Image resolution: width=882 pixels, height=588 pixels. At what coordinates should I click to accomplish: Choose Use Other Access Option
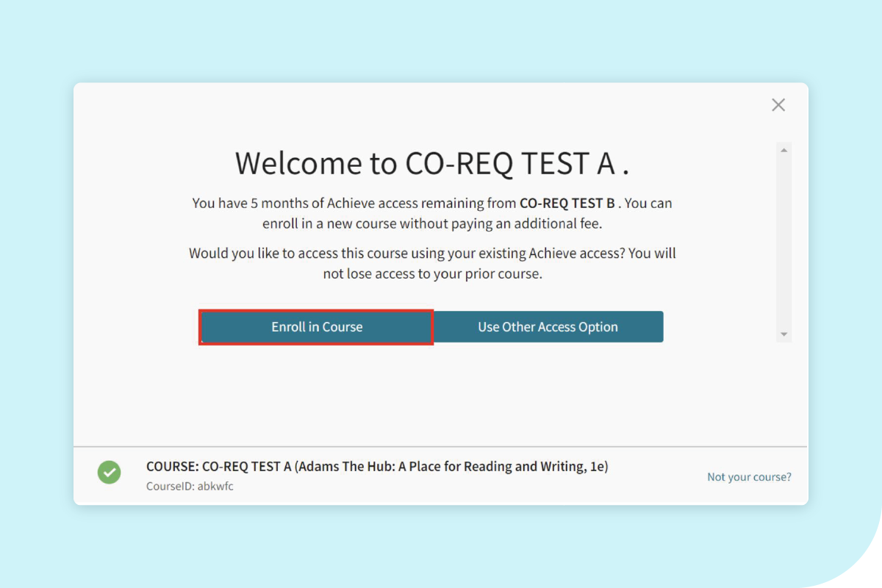click(548, 327)
